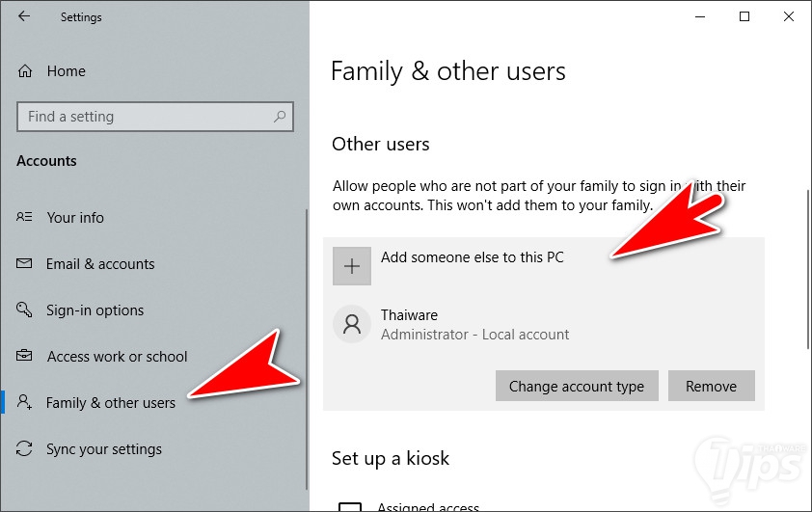Viewport: 812px width, 512px height.
Task: Click the Access work or school briefcase icon
Action: (x=25, y=357)
